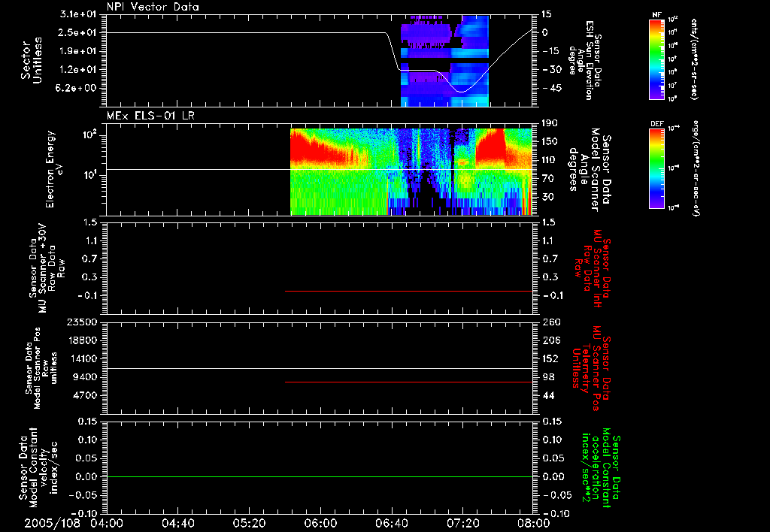Image resolution: width=770 pixels, height=532 pixels.
Task: Click the 4700 scanner position tick value
Action: 85,395
